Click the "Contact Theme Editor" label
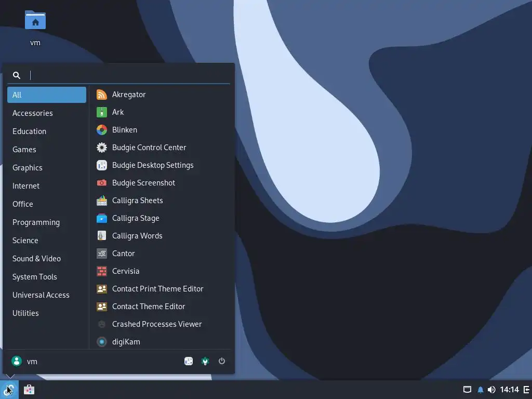This screenshot has width=532, height=399. [149, 307]
